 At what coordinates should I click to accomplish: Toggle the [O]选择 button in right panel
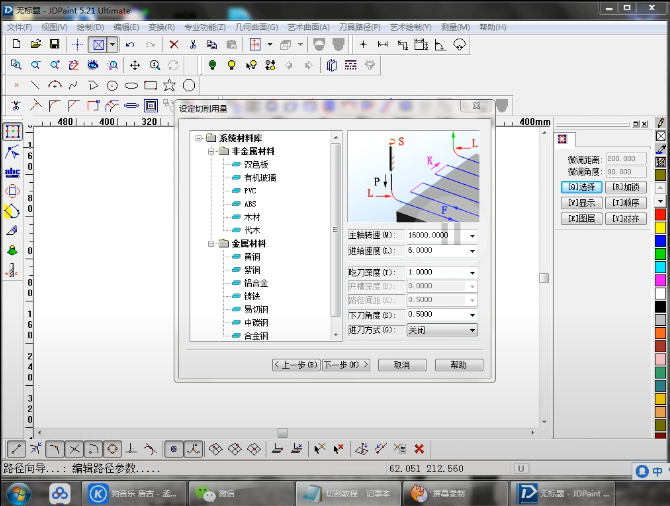580,187
